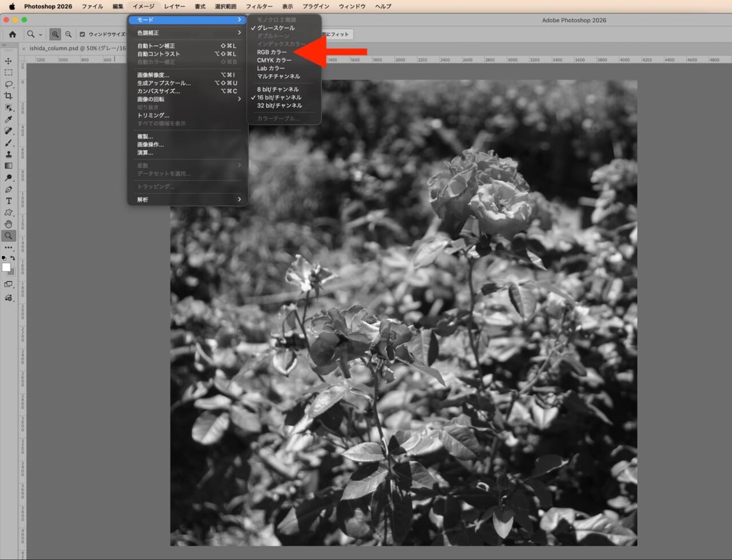Toggle the ウィンドウサイズ checkbox
Screen dimensions: 732x560
click(82, 34)
